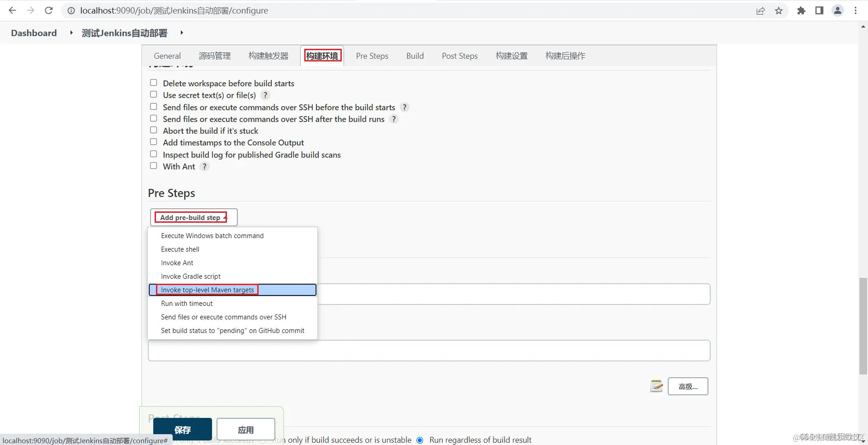Open 构建触发器 tab
Image resolution: width=868 pixels, height=445 pixels.
[x=269, y=56]
